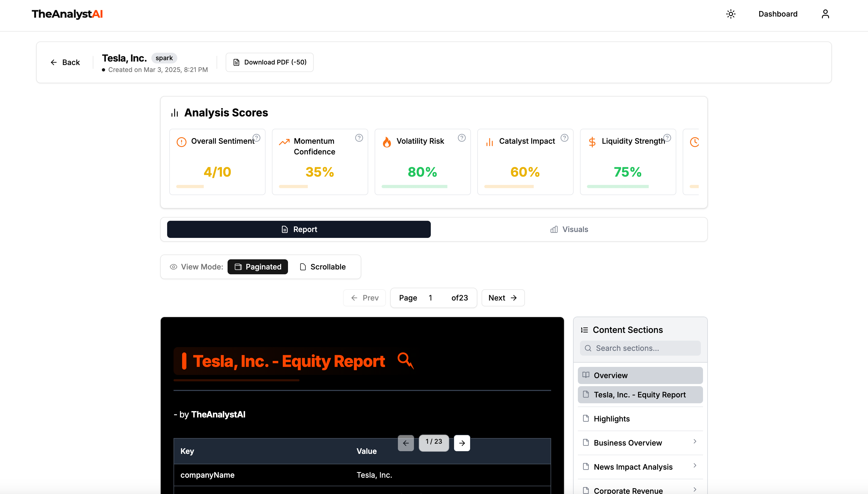Screen dimensions: 868x494
Task: Click the Catalyst Impact bar chart icon
Action: click(x=489, y=142)
